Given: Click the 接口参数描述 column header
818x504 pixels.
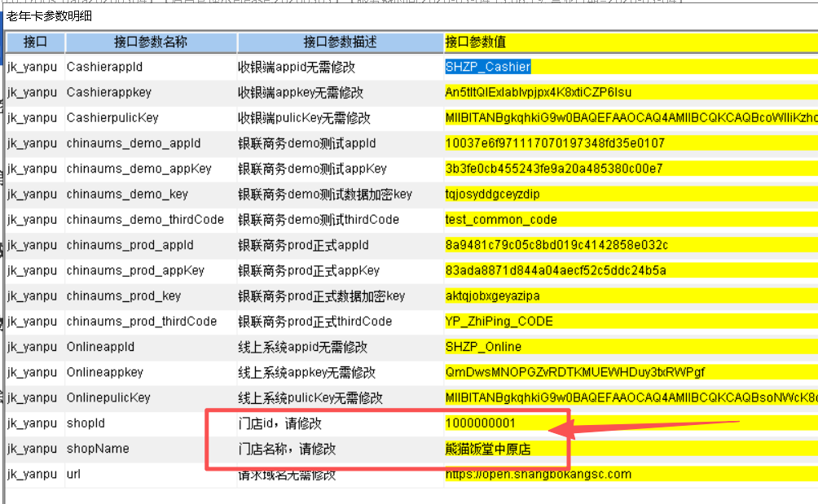Looking at the screenshot, I should coord(340,42).
